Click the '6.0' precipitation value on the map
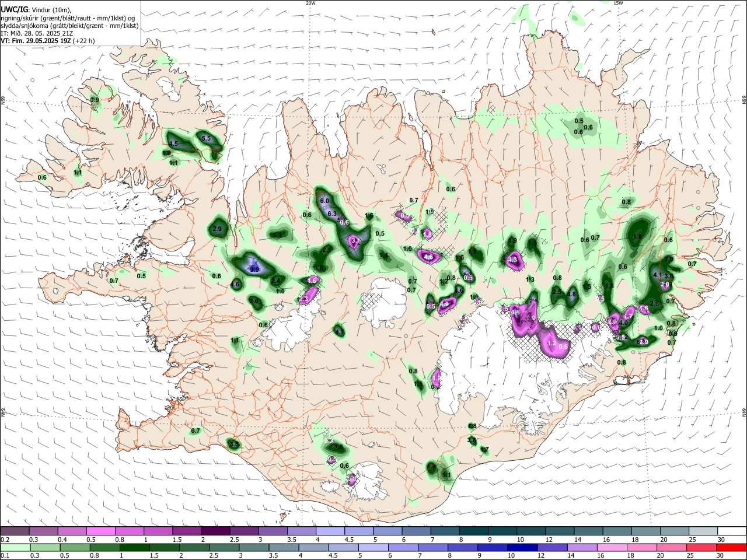Image resolution: width=747 pixels, height=560 pixels. (x=325, y=201)
